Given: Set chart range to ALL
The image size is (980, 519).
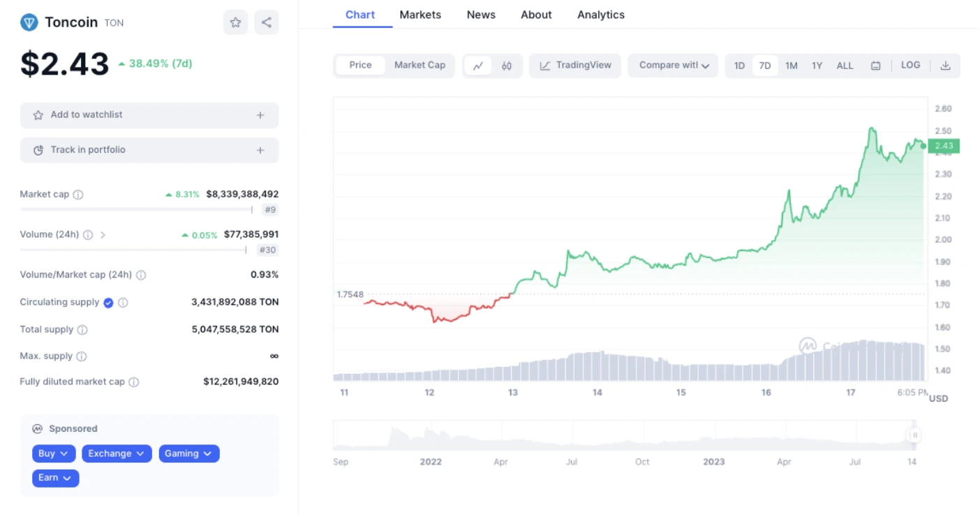Looking at the screenshot, I should click(845, 66).
